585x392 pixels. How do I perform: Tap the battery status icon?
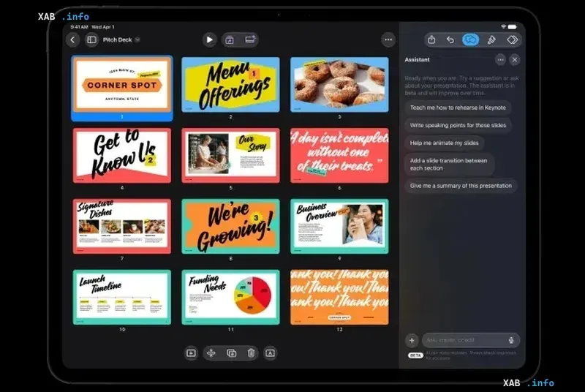(513, 27)
